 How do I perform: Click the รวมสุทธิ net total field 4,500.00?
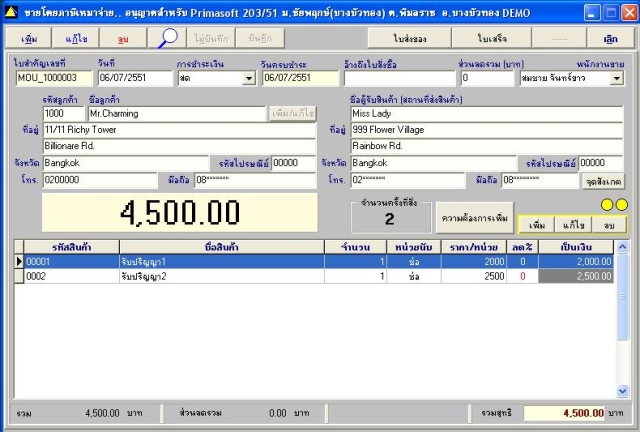[x=565, y=413]
